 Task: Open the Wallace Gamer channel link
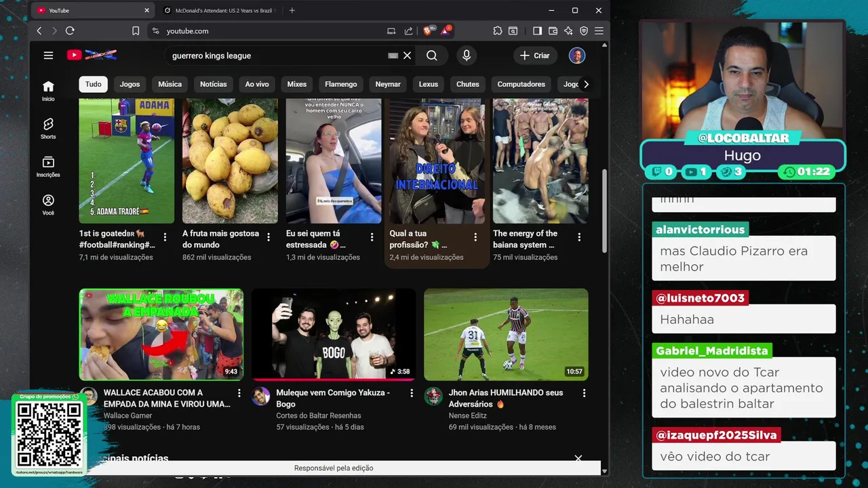tap(127, 415)
